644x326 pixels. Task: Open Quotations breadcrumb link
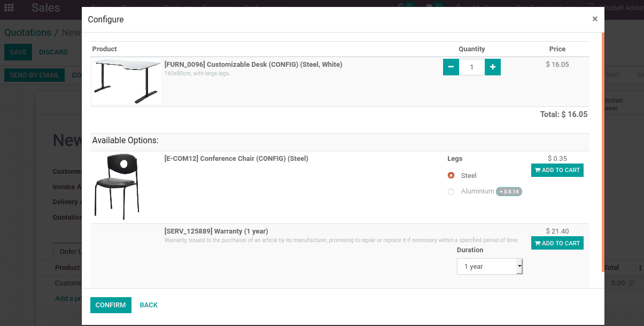28,33
